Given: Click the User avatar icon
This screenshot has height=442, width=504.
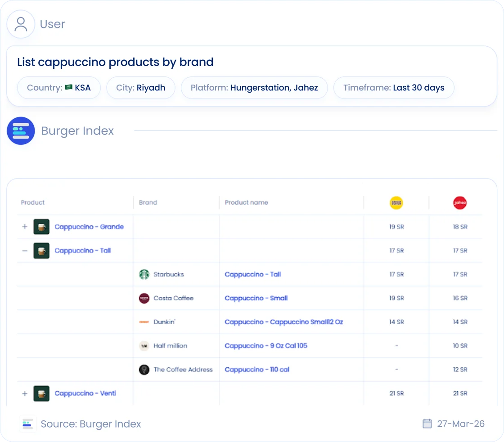Looking at the screenshot, I should 21,24.
